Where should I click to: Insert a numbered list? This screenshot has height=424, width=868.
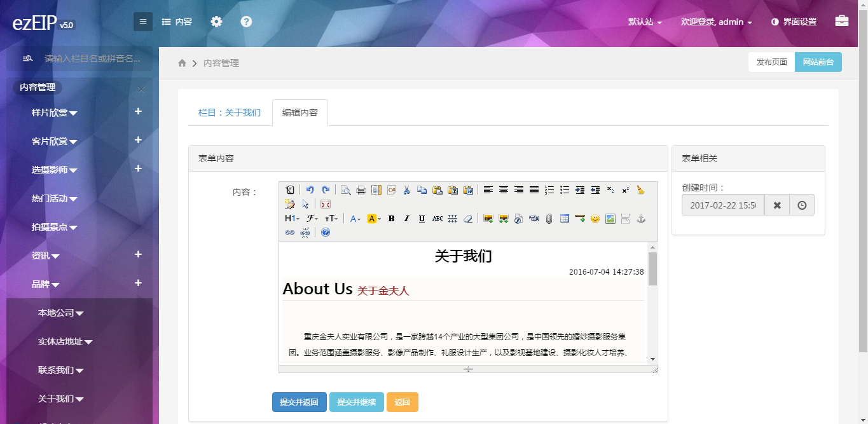click(x=549, y=189)
